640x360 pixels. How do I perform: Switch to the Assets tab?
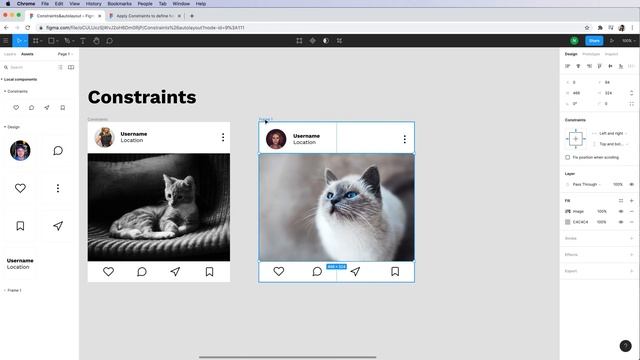pos(27,54)
